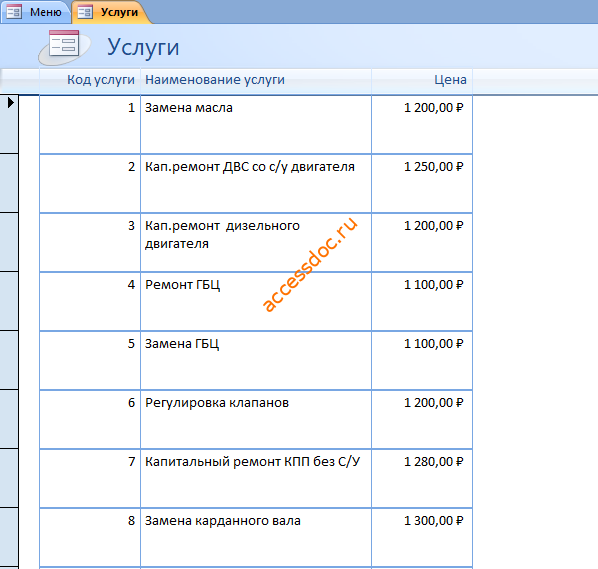This screenshot has width=598, height=569.
Task: Click the Код услуги field with value 8
Action: click(x=90, y=537)
